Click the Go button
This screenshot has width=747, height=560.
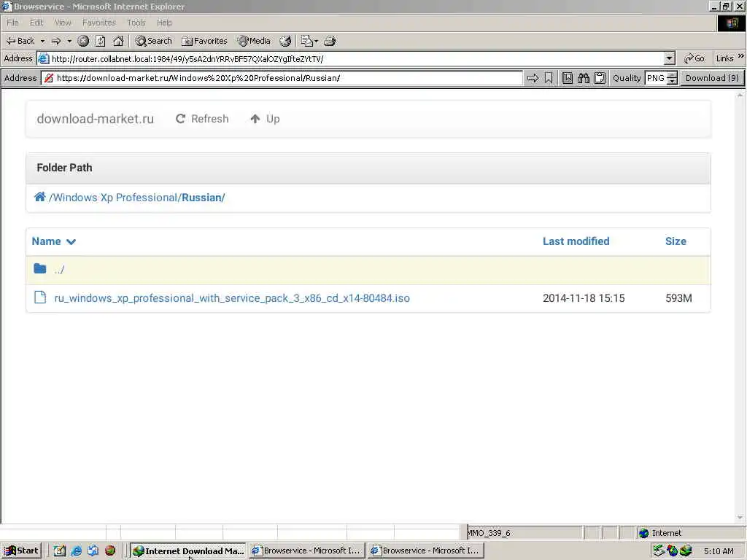[x=694, y=58]
